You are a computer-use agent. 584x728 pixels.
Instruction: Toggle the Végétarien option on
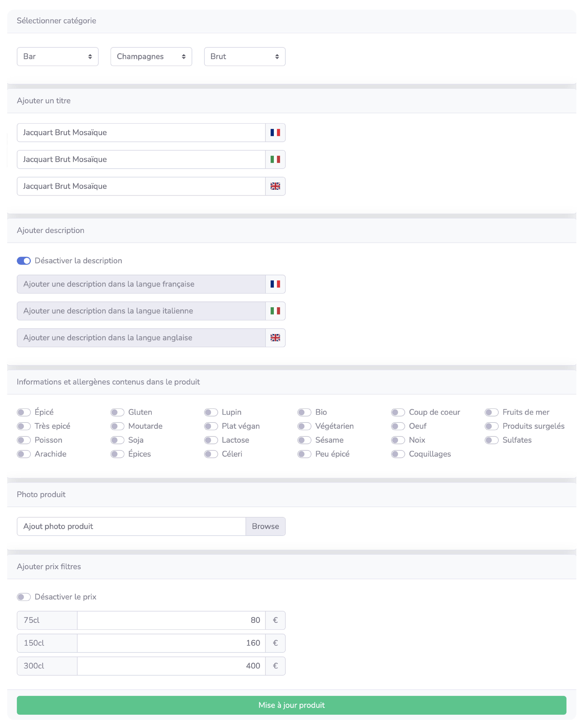(304, 426)
